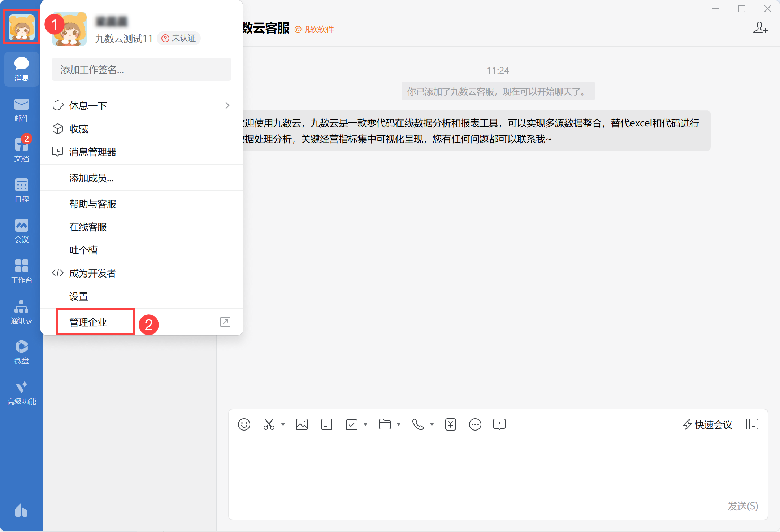Click the insert image icon
The width and height of the screenshot is (780, 532).
pos(302,424)
